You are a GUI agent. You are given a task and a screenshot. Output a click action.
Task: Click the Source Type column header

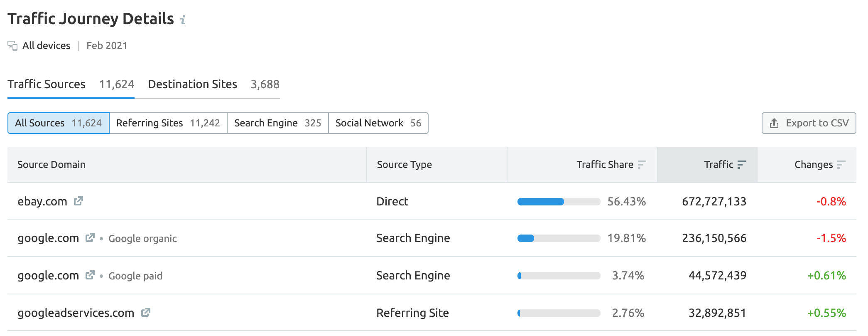(404, 165)
